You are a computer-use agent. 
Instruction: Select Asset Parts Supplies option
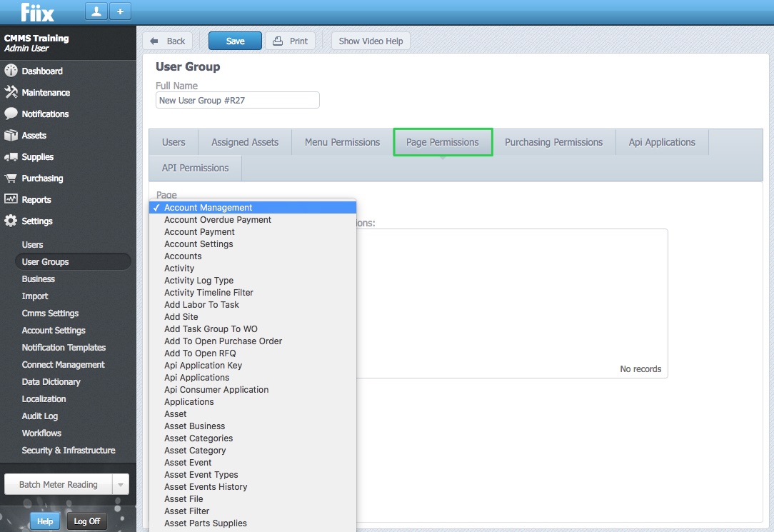coord(253,523)
